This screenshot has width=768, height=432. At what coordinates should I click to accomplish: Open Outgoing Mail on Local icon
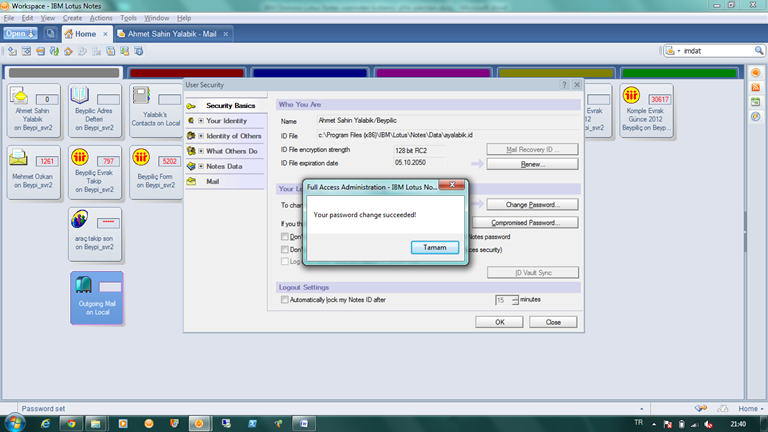click(x=96, y=298)
